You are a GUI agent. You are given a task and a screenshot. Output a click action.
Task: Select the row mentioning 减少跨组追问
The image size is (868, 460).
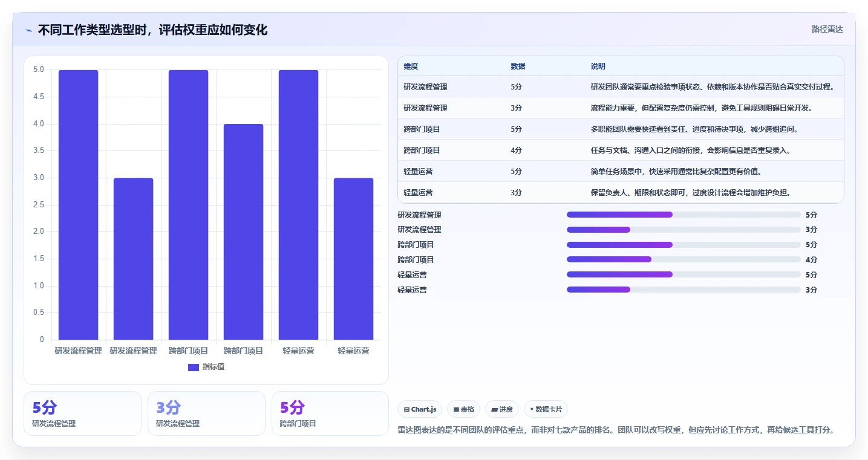click(621, 129)
